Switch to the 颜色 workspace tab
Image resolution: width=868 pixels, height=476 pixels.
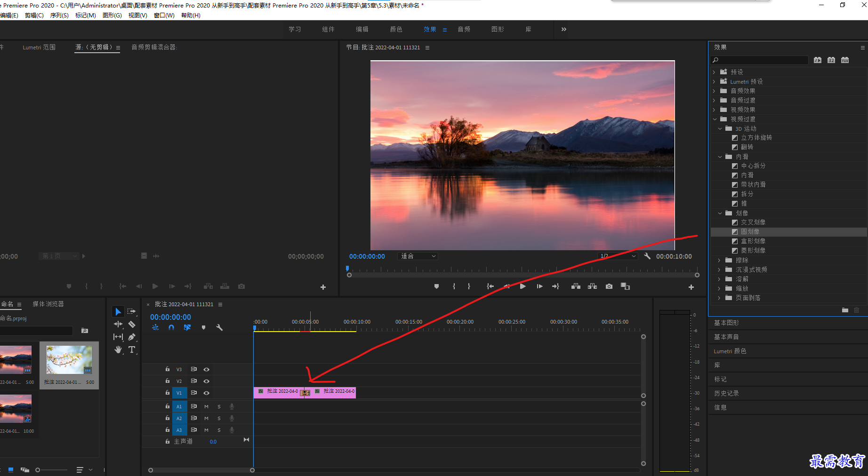[396, 29]
